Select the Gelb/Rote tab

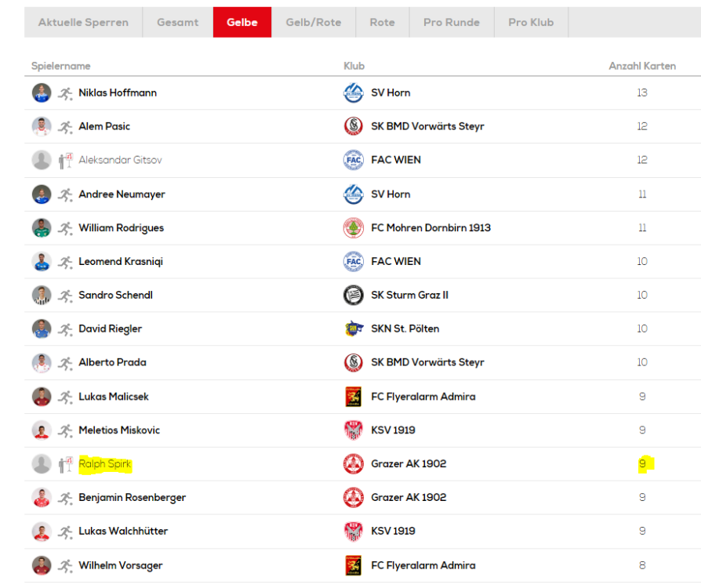314,23
